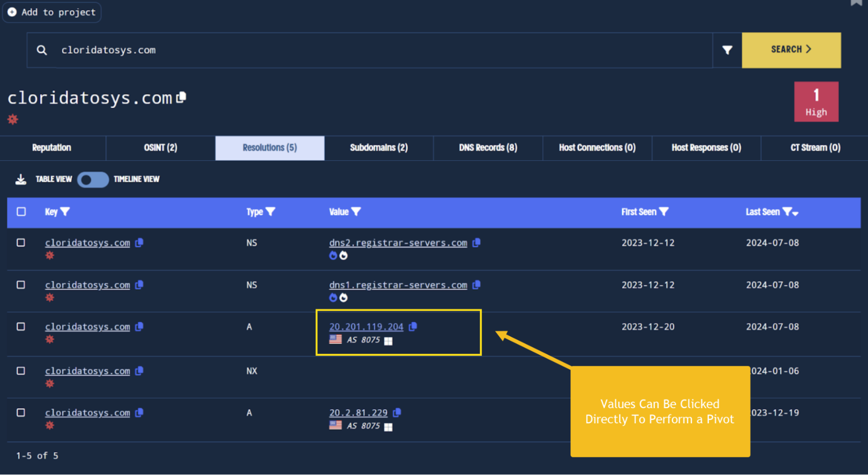The height and width of the screenshot is (475, 868).
Task: Filter the Value column
Action: tap(356, 212)
